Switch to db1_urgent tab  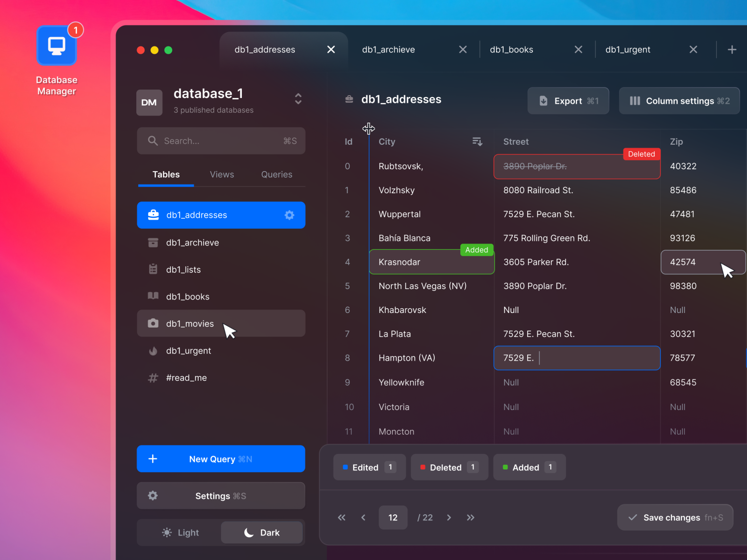tap(628, 49)
